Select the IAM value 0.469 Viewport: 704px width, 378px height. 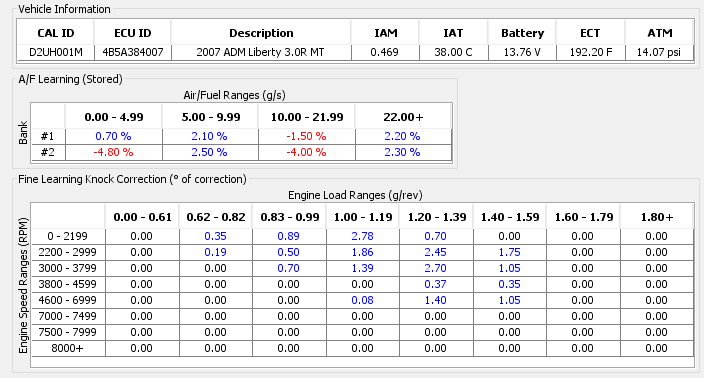pyautogui.click(x=385, y=52)
